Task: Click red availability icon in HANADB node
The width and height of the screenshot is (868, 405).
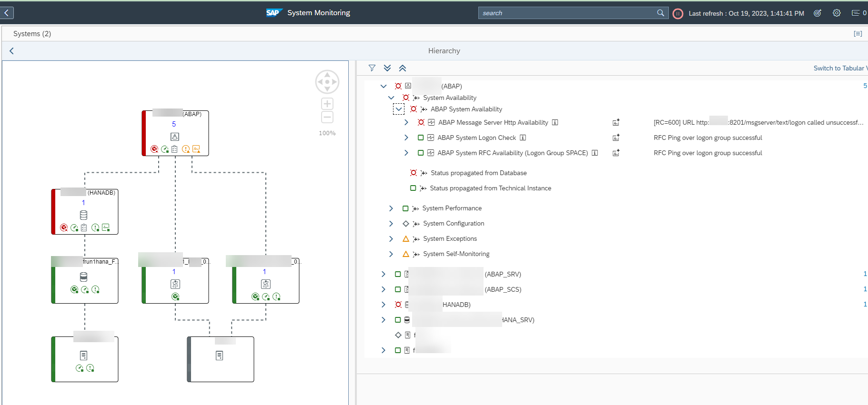Action: click(x=64, y=227)
